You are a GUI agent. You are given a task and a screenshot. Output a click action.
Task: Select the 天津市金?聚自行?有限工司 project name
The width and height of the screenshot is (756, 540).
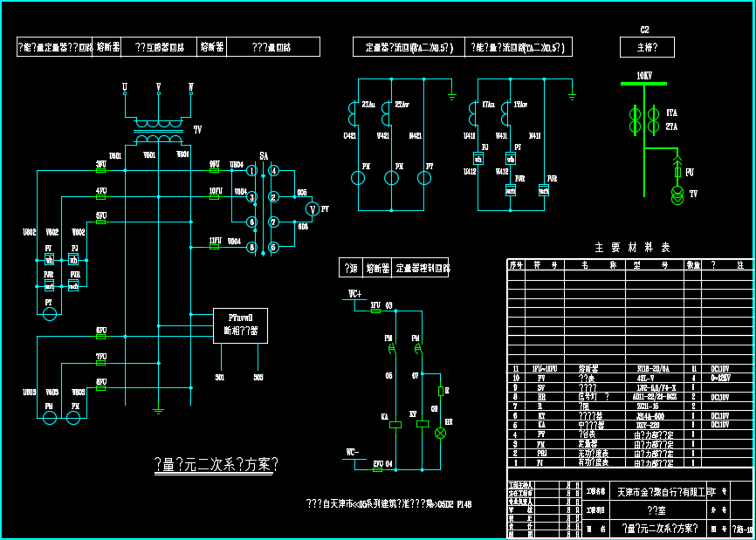[x=666, y=492]
